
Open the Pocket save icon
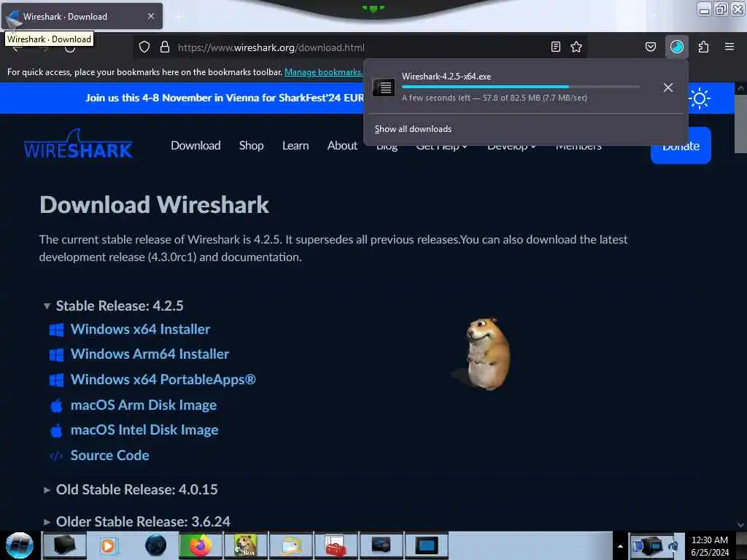(x=651, y=47)
